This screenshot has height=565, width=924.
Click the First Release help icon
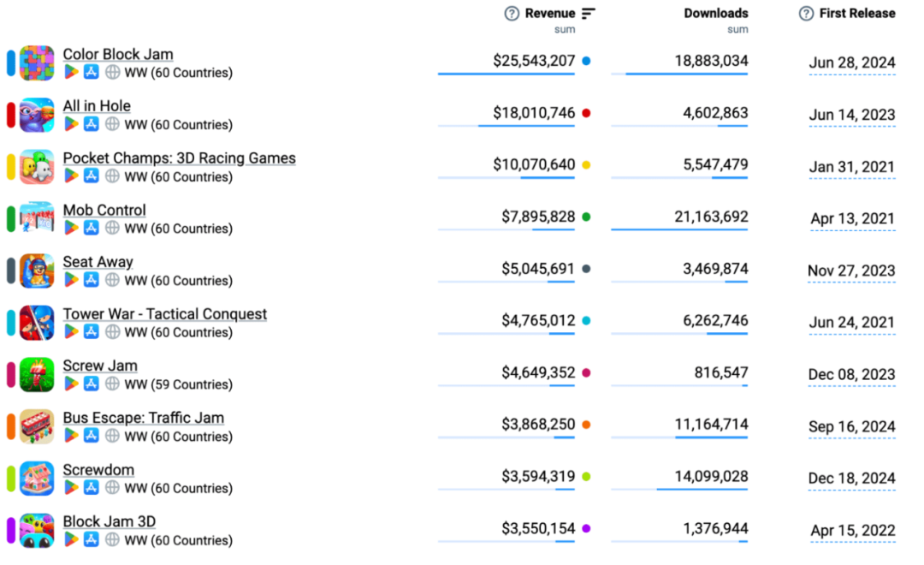click(x=806, y=14)
